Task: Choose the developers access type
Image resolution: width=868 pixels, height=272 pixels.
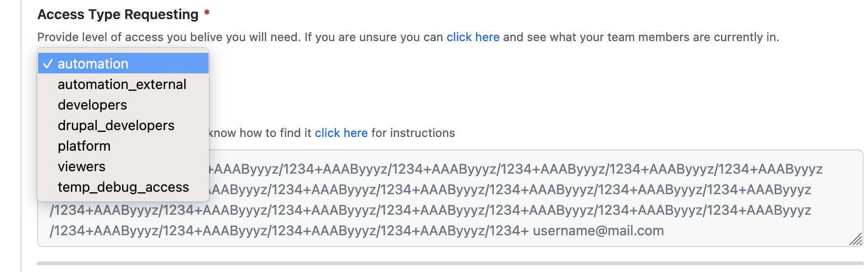Action: click(92, 105)
